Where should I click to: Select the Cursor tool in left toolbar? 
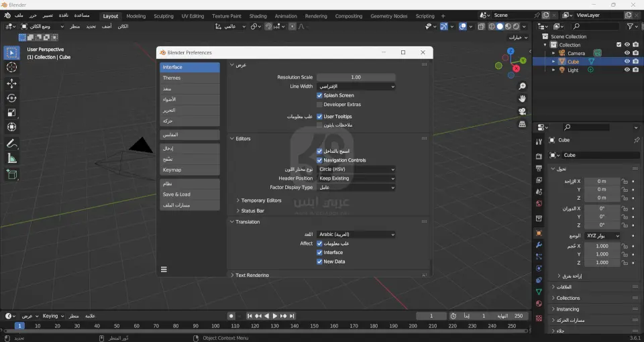tap(11, 67)
